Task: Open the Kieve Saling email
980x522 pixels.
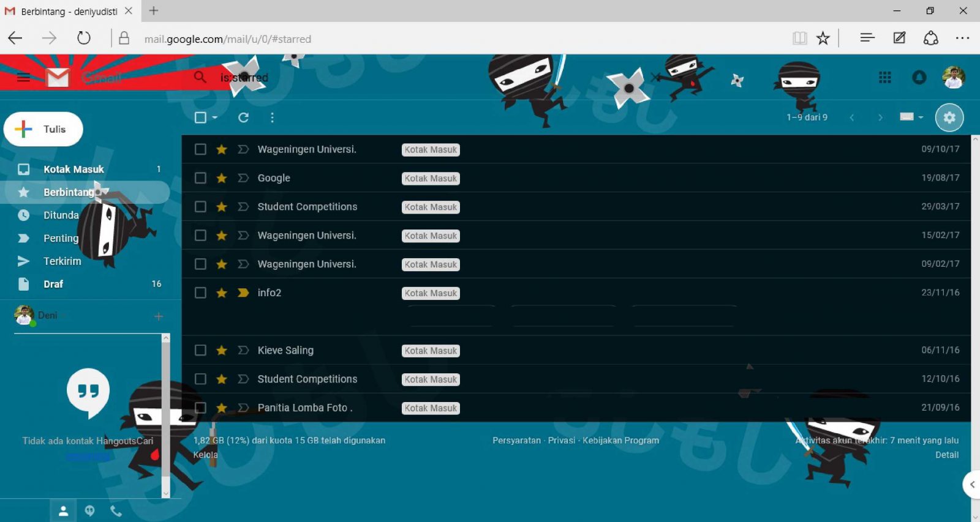Action: click(576, 351)
